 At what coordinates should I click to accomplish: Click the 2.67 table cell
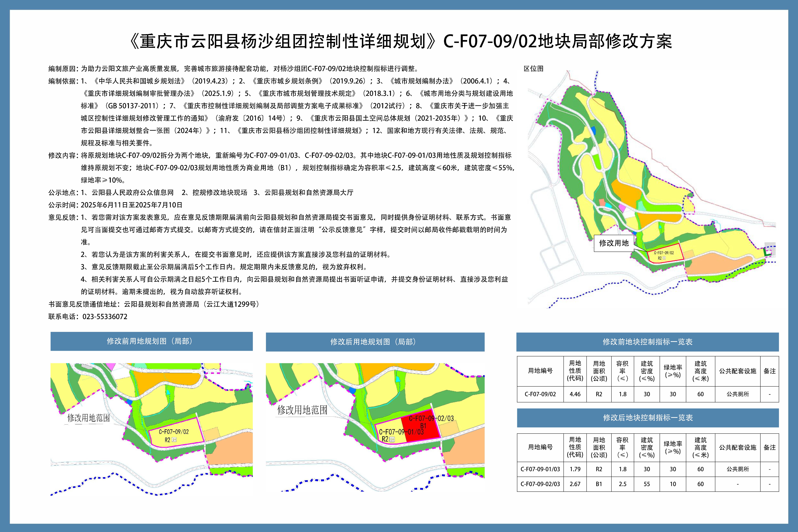pos(575,484)
